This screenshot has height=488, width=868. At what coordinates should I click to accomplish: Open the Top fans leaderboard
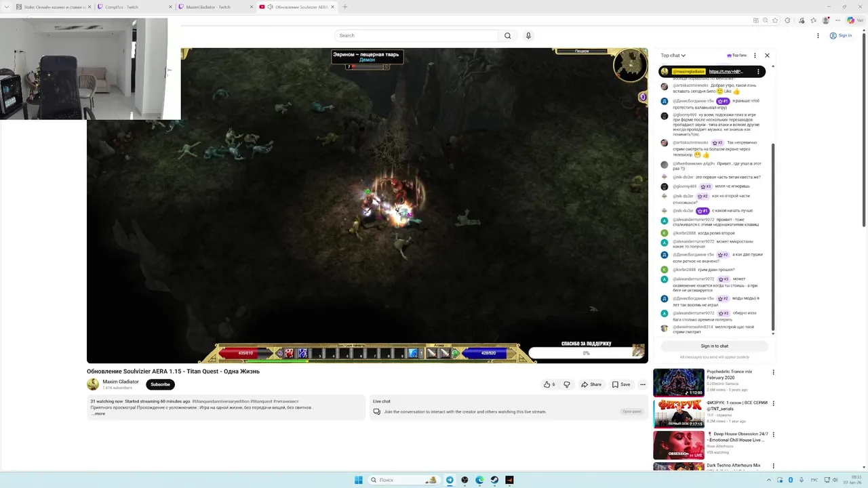pyautogui.click(x=736, y=56)
